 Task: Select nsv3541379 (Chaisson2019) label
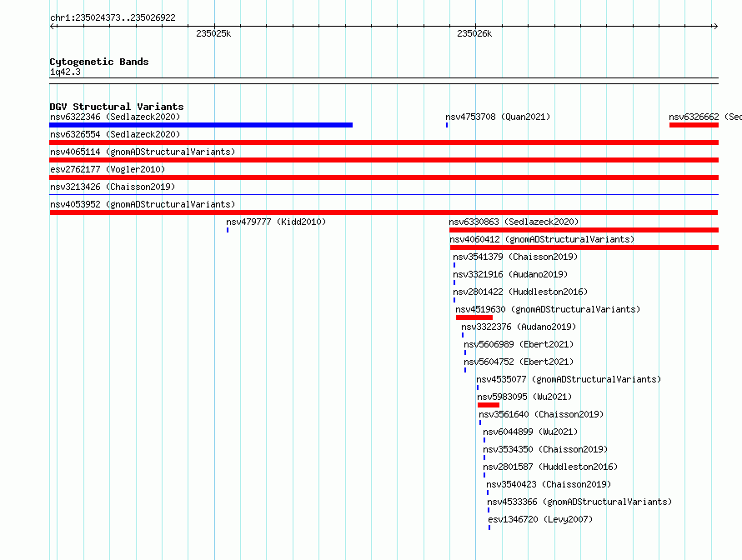tap(515, 257)
